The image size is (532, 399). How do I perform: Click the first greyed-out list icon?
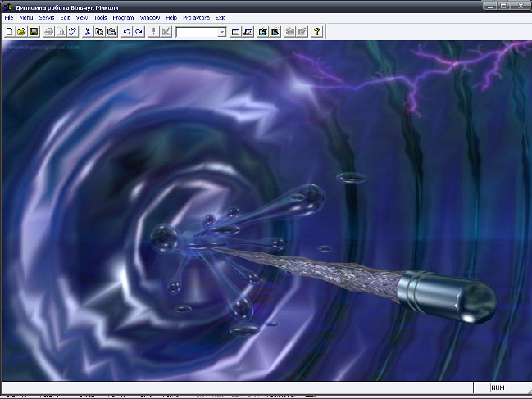point(289,32)
